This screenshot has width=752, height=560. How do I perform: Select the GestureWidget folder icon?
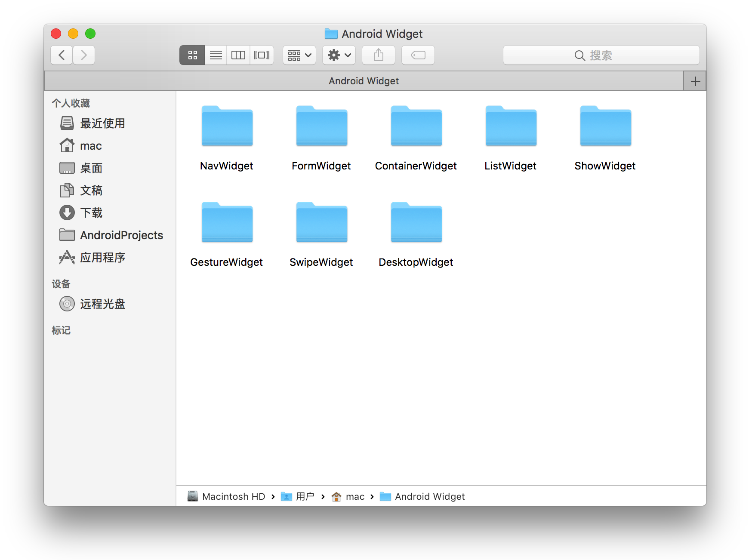coord(227,222)
